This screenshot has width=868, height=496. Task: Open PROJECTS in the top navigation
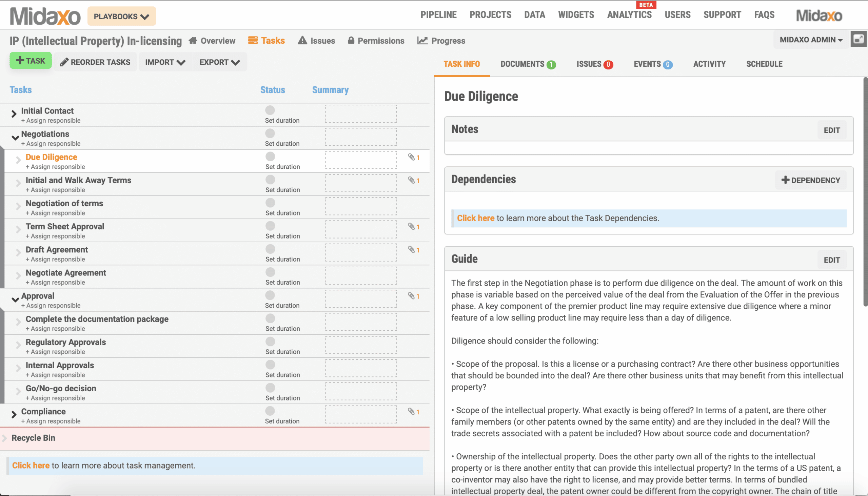click(490, 15)
